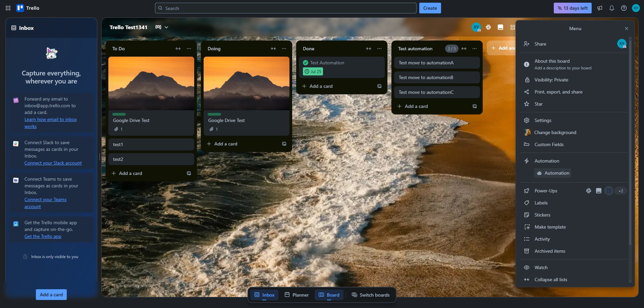The image size is (644, 308).
Task: Follow Connect your Slack account link
Action: click(x=53, y=163)
